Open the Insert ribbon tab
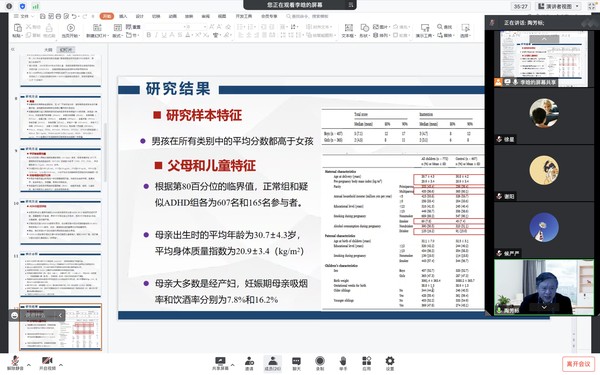The height and width of the screenshot is (375, 600). [123, 16]
